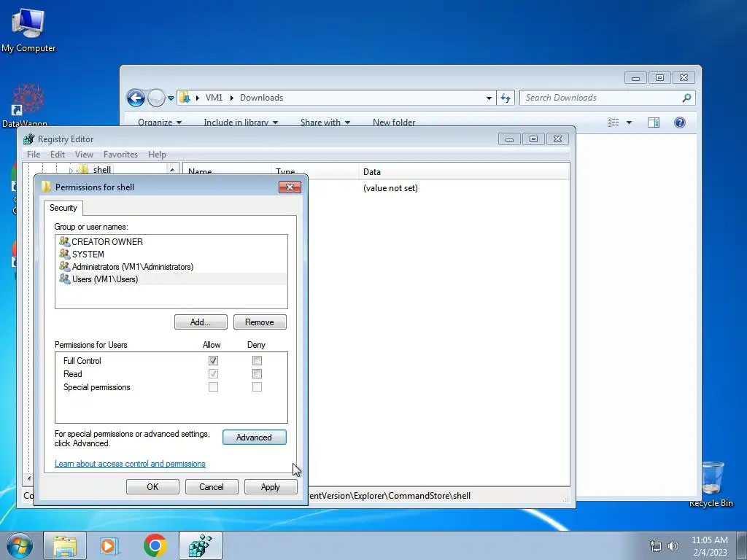The height and width of the screenshot is (560, 747).
Task: Open the view options dropdown arrow
Action: [x=629, y=122]
